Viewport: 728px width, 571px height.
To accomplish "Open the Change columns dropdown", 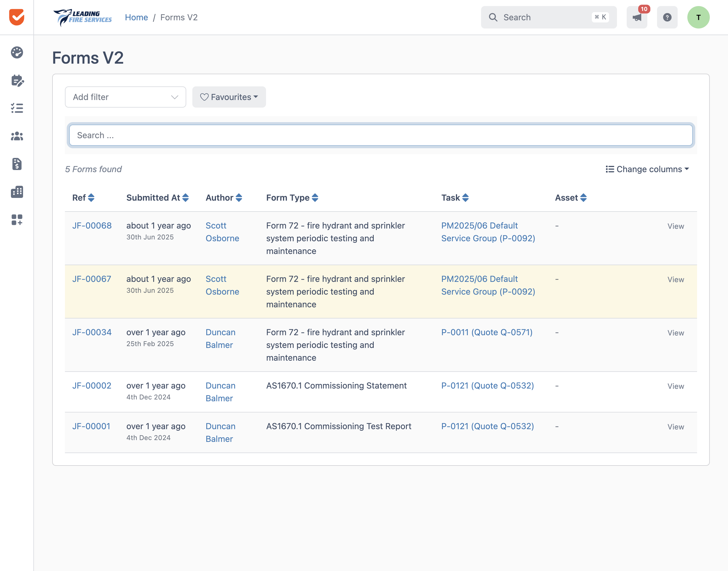I will click(647, 169).
